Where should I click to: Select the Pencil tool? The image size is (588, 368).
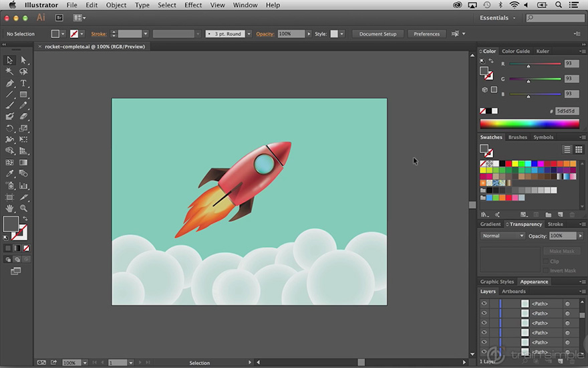23,106
